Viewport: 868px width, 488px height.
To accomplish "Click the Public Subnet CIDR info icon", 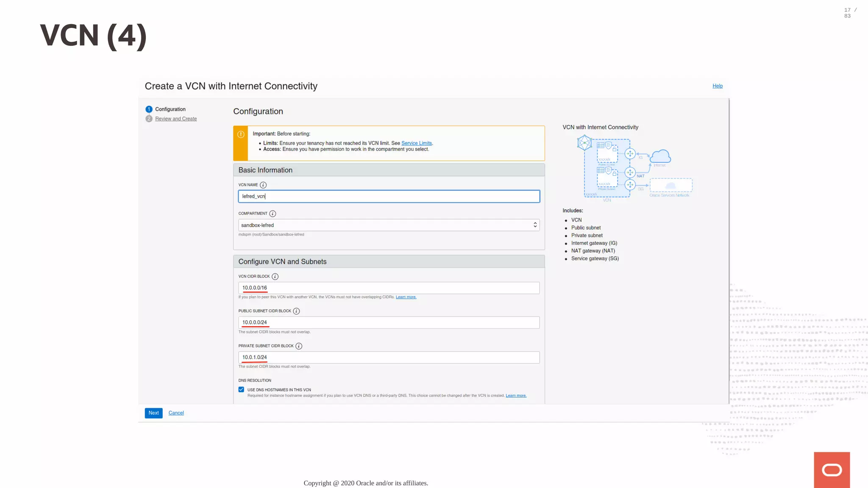I will pyautogui.click(x=296, y=311).
